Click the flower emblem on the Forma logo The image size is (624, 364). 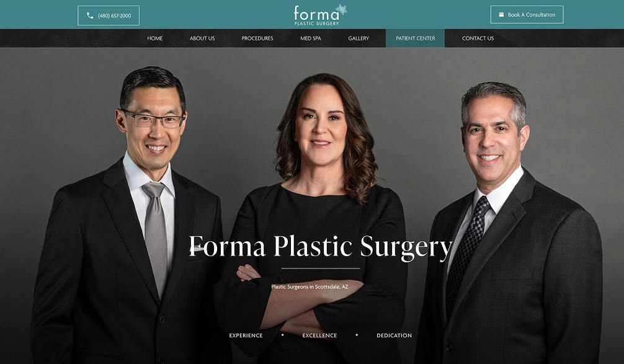click(341, 9)
